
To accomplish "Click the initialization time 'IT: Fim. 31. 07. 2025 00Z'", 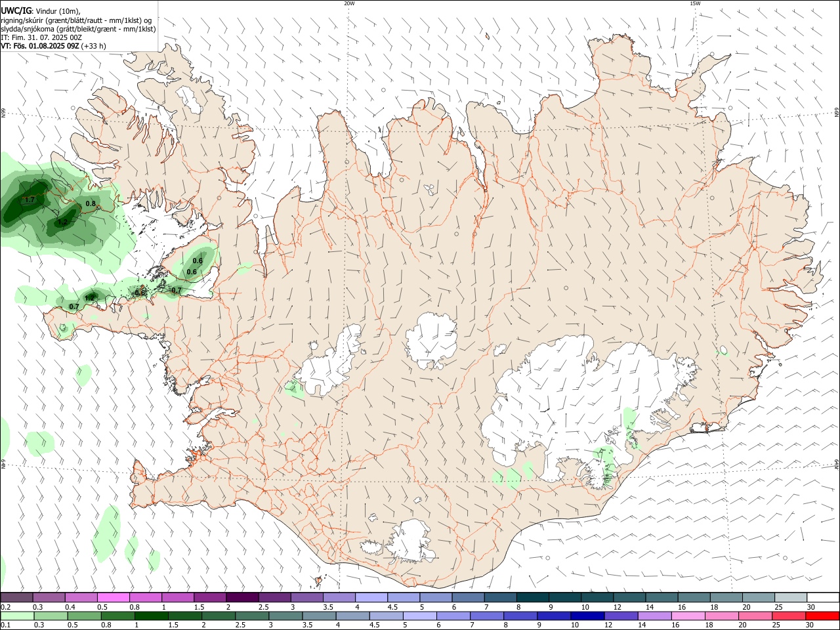I will (x=41, y=37).
